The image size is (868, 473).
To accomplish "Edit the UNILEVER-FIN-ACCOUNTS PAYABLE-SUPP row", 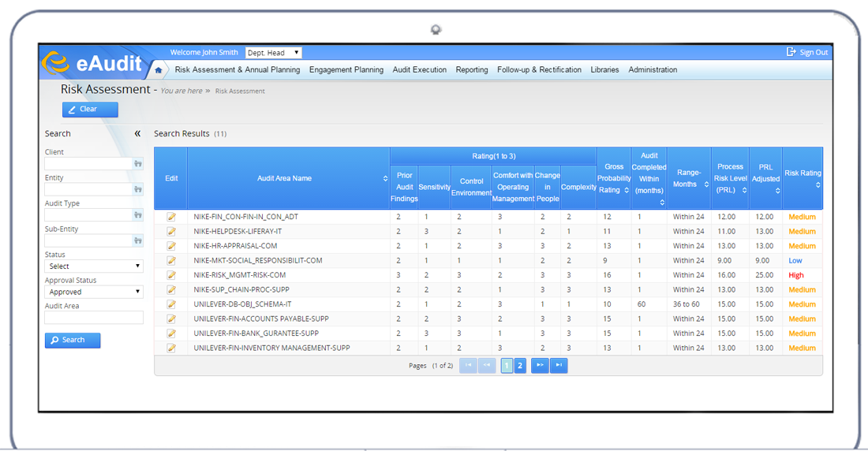I will (x=171, y=319).
